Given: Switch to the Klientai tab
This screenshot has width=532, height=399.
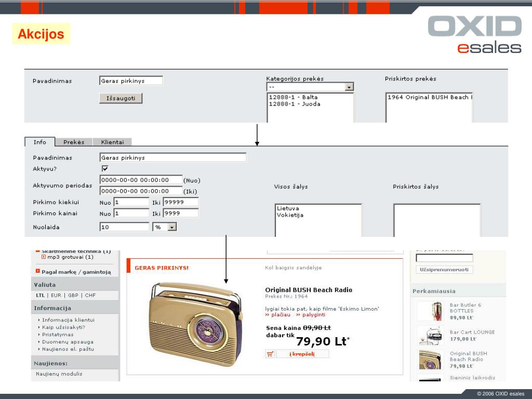Looking at the screenshot, I should [x=112, y=142].
